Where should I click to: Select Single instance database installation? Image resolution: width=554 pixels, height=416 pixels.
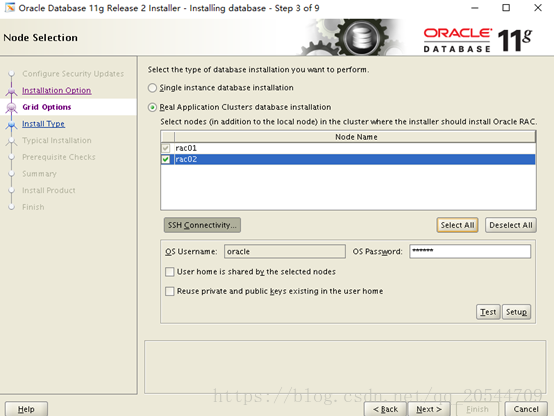point(152,88)
